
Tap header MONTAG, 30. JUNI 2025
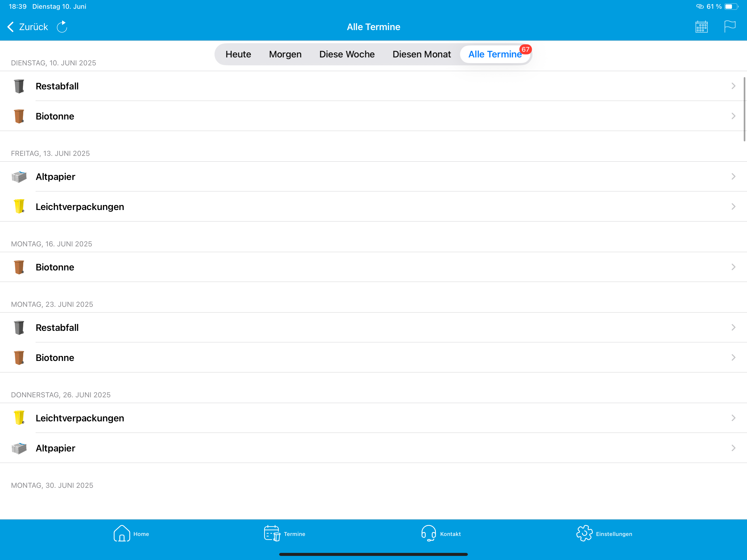coord(52,485)
